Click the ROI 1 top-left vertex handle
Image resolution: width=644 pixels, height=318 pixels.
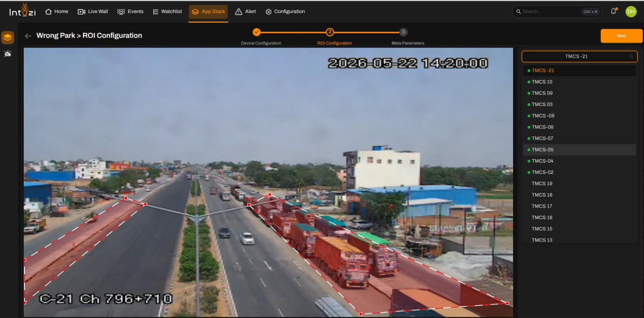coord(126,198)
